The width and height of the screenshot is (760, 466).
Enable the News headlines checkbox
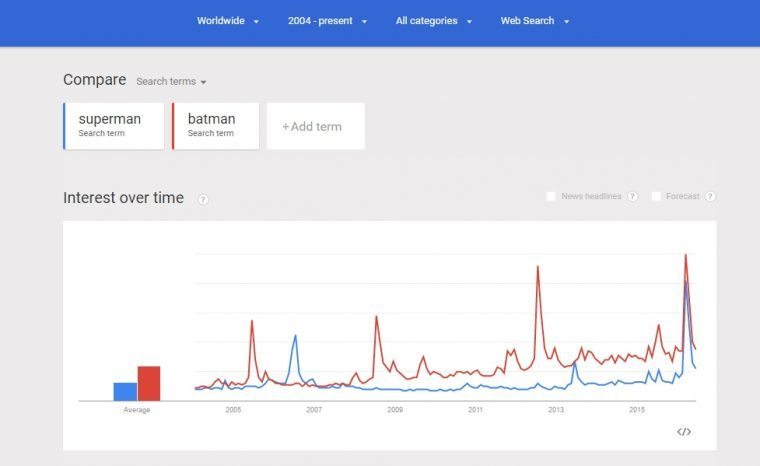pos(551,196)
